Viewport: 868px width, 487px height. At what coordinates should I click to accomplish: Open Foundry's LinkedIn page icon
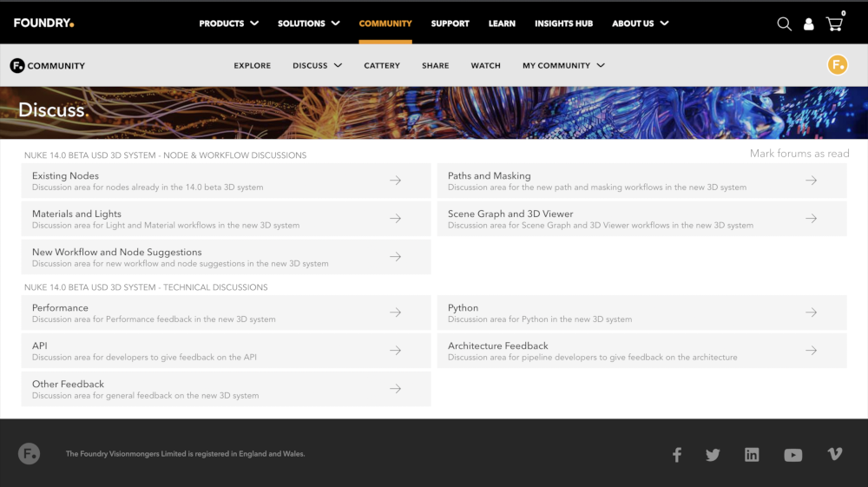pyautogui.click(x=752, y=455)
